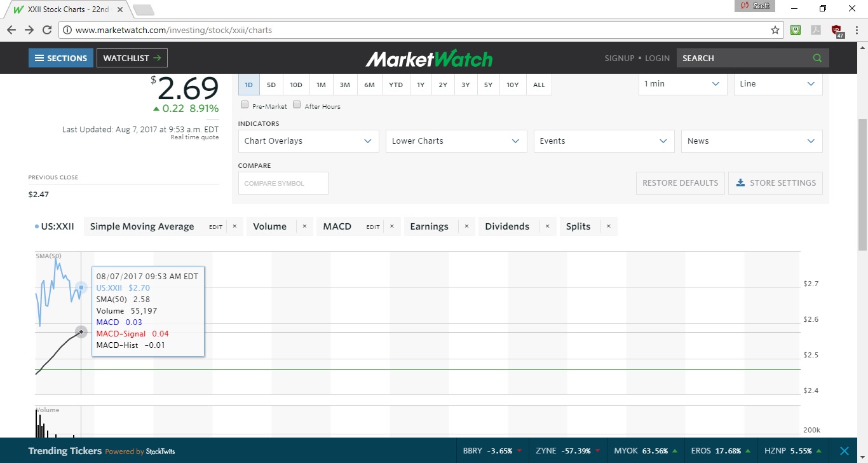View site information icon in address bar
The height and width of the screenshot is (463, 868).
[x=67, y=30]
